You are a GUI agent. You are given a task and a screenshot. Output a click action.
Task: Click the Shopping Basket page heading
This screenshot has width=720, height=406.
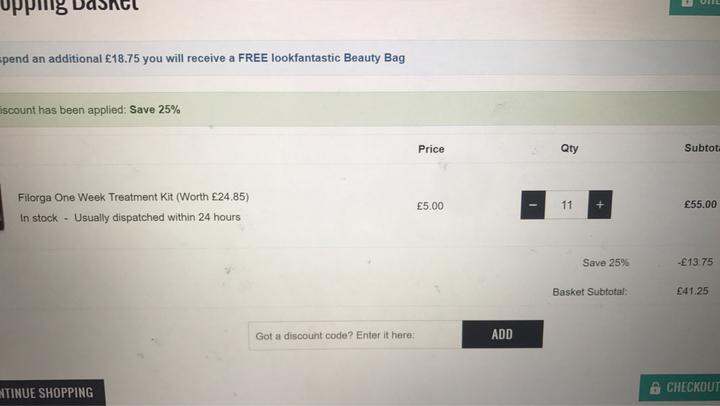pos(69,6)
